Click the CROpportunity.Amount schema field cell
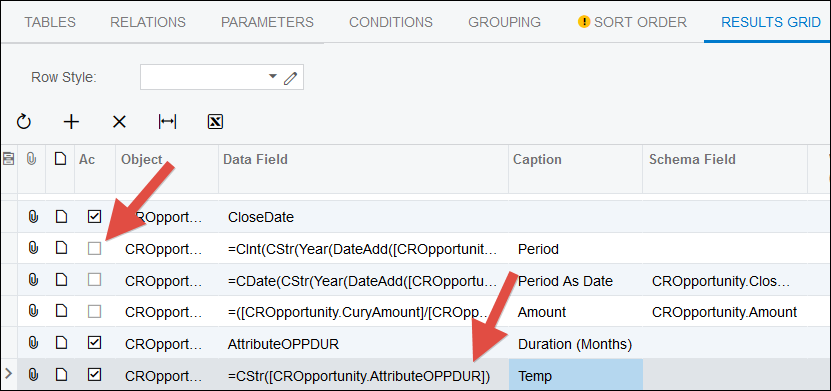This screenshot has width=831, height=391. click(x=725, y=312)
